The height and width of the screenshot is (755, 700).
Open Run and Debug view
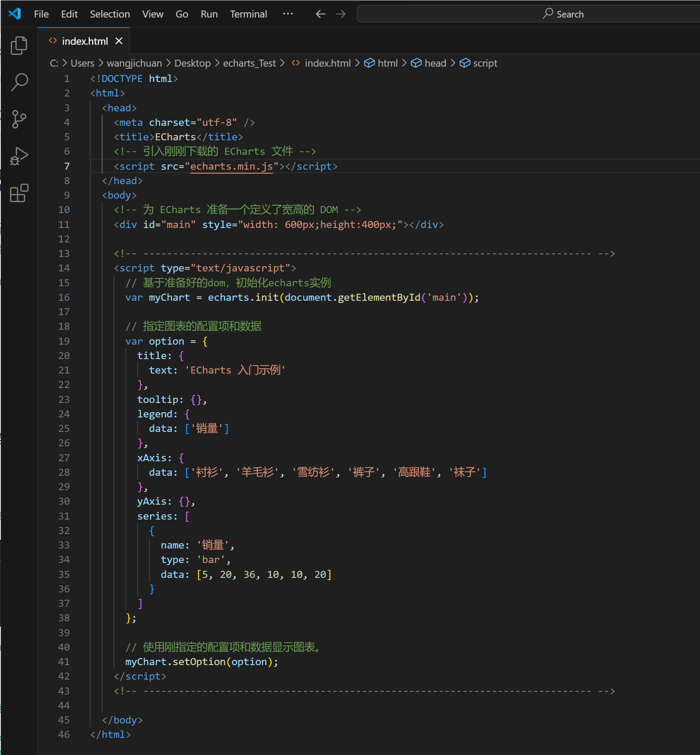click(x=19, y=156)
